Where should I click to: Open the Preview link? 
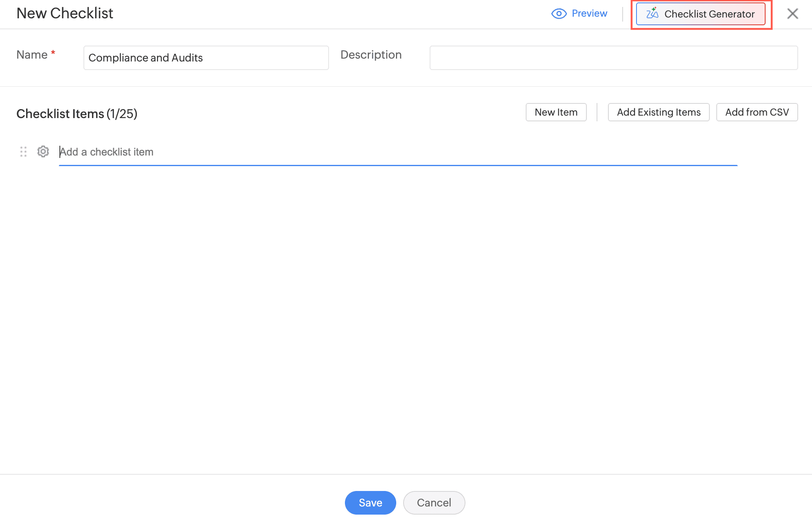point(589,13)
